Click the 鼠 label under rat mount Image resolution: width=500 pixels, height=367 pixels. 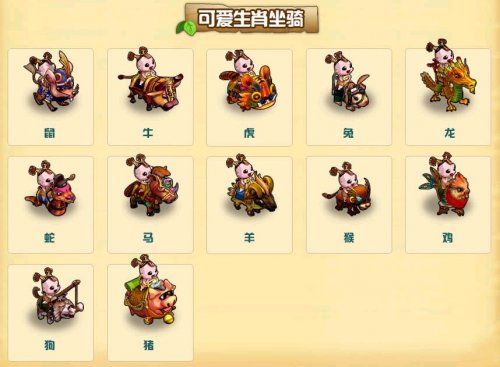(50, 133)
